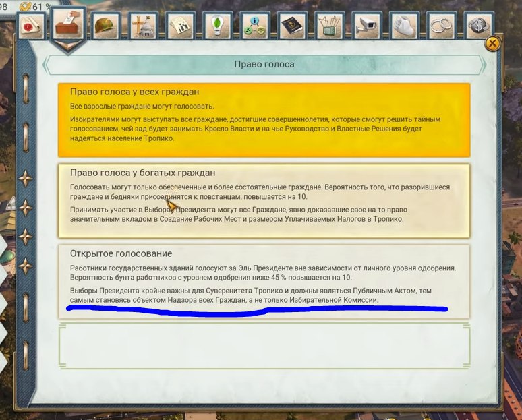Viewport: 522px width, 420px height.
Task: Open the military helmet armed forces tab
Action: (105, 26)
